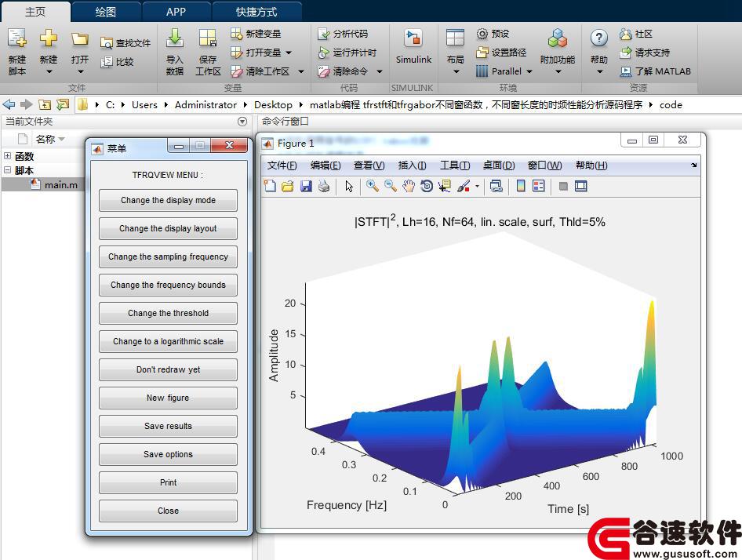Click Change the display mode button
Viewport: 742px width, 560px height.
tap(168, 200)
